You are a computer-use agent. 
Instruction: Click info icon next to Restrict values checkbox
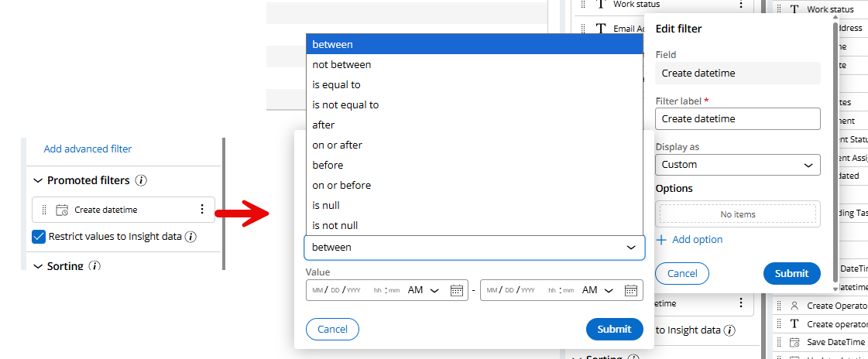pos(190,237)
